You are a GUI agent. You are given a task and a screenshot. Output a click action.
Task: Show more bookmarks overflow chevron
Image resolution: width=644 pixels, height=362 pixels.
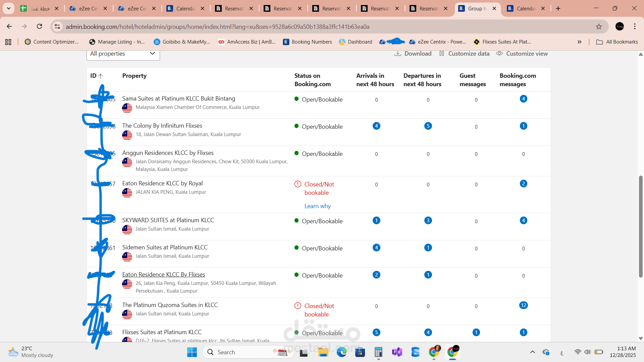[579, 42]
